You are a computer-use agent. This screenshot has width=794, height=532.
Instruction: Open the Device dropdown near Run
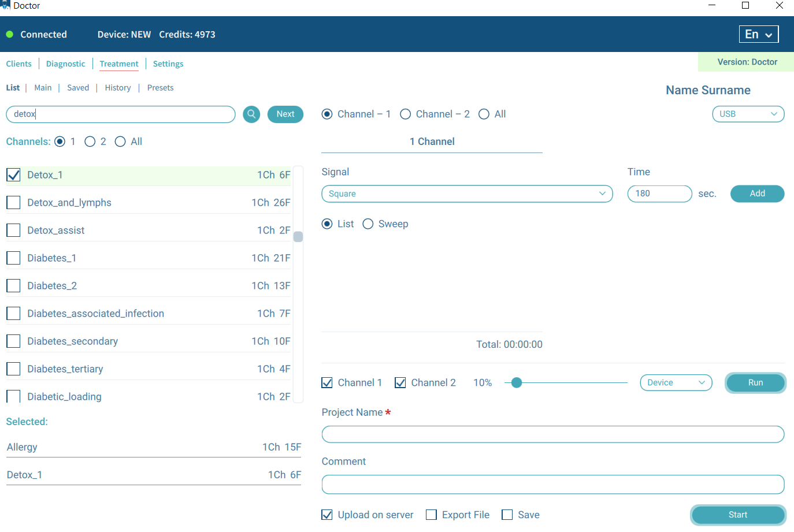click(676, 382)
